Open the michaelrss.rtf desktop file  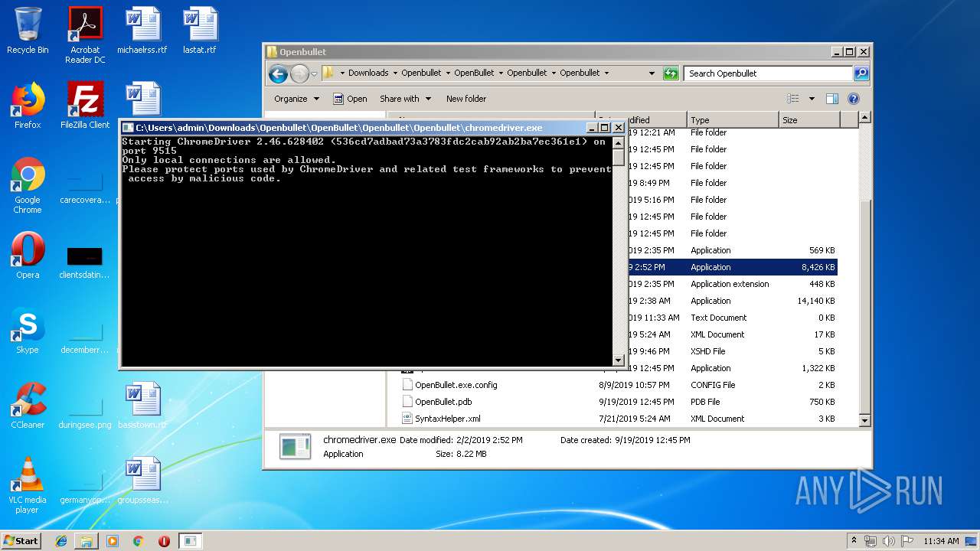tap(142, 31)
